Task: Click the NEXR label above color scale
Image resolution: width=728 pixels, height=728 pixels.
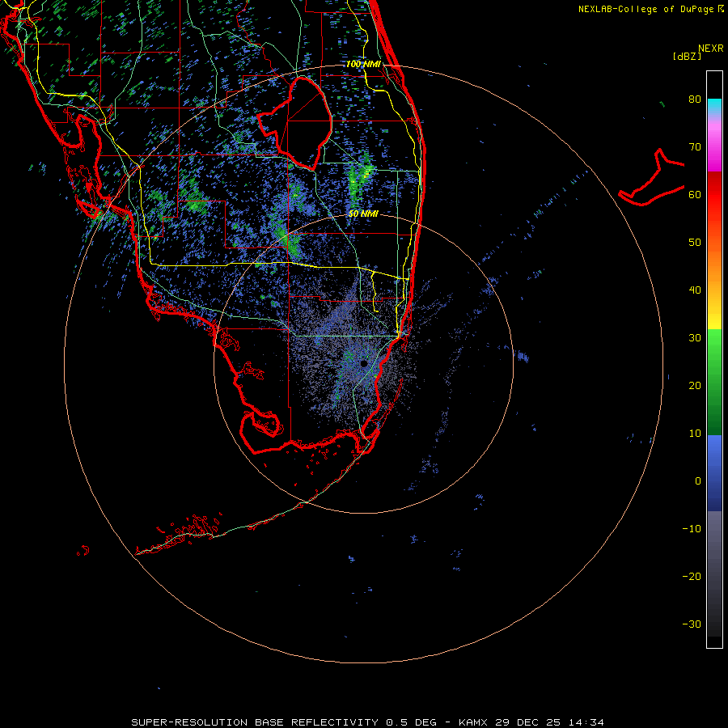Action: [x=711, y=48]
